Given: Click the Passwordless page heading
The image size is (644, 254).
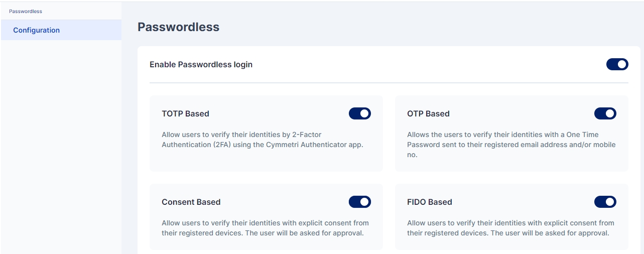Looking at the screenshot, I should [x=178, y=27].
